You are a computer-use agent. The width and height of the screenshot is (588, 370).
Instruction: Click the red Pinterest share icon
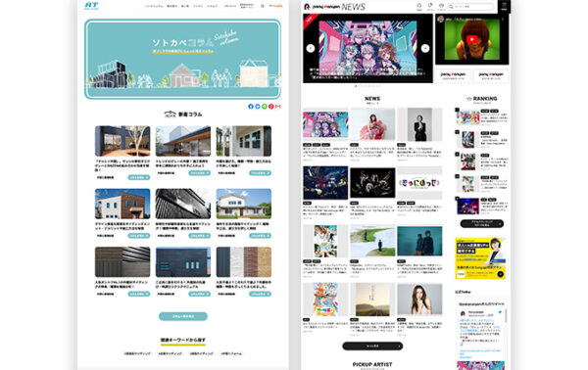coord(271,107)
